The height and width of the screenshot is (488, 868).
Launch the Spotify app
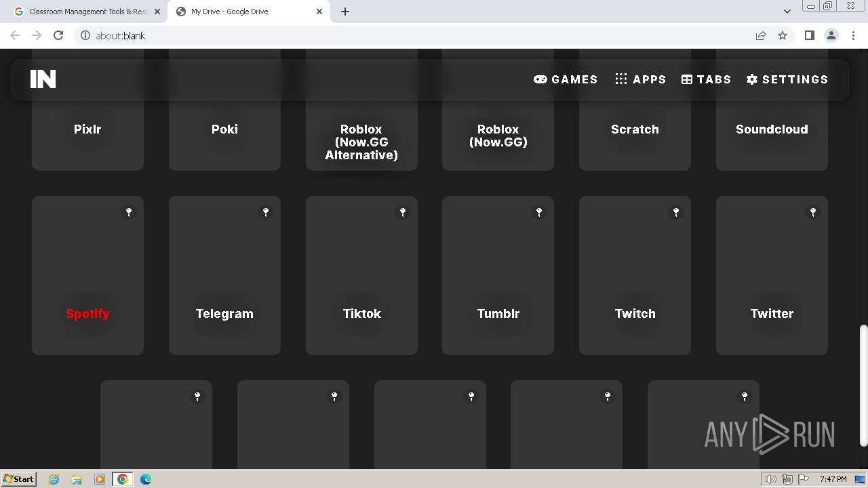click(87, 275)
